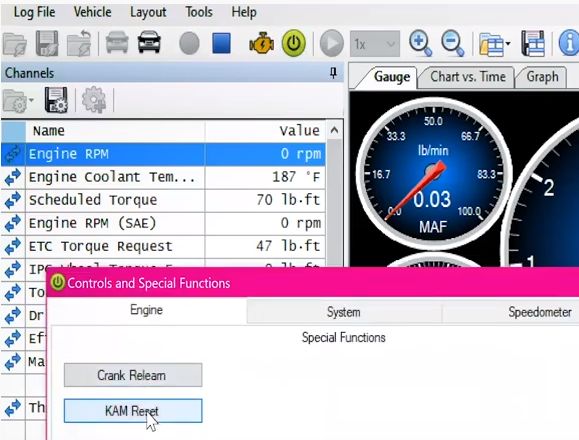
Task: Select the Engine Coolant Tem... channel row
Action: (x=163, y=177)
